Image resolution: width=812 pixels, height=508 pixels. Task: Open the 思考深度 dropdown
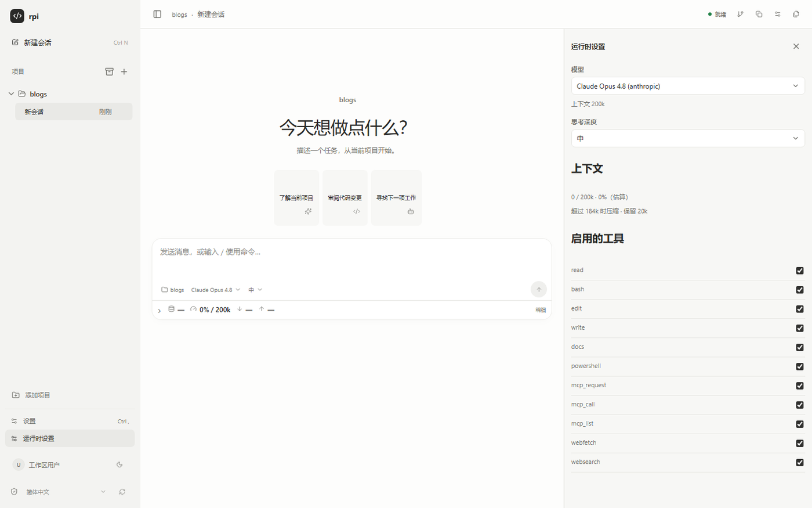click(688, 138)
